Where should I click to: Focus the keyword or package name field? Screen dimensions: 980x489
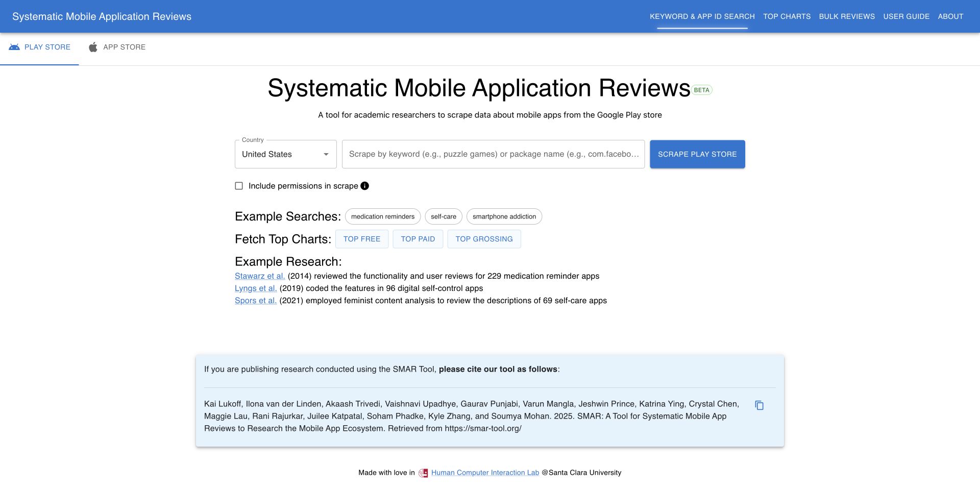pyautogui.click(x=493, y=154)
